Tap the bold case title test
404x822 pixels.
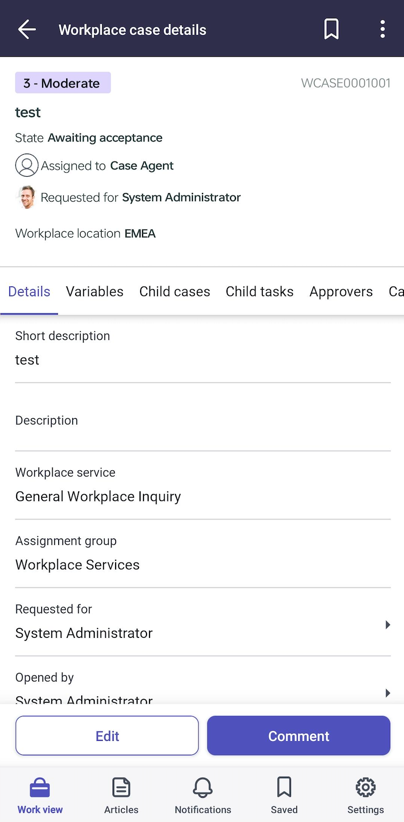28,112
